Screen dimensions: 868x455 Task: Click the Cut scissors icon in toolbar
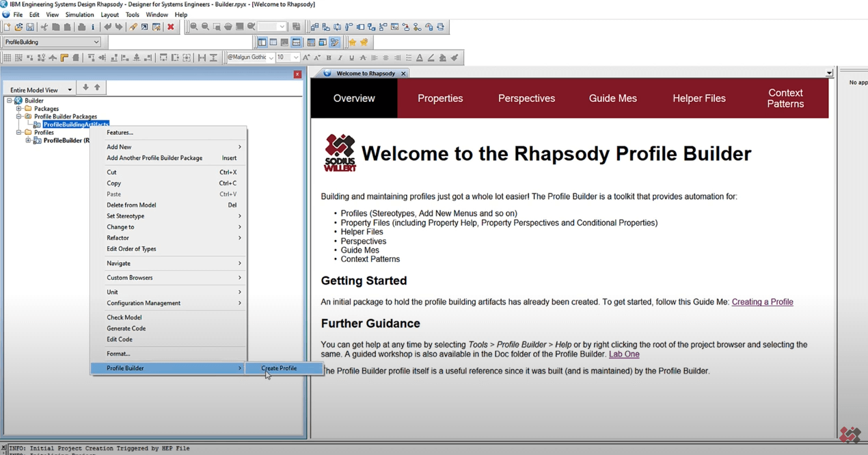[44, 27]
